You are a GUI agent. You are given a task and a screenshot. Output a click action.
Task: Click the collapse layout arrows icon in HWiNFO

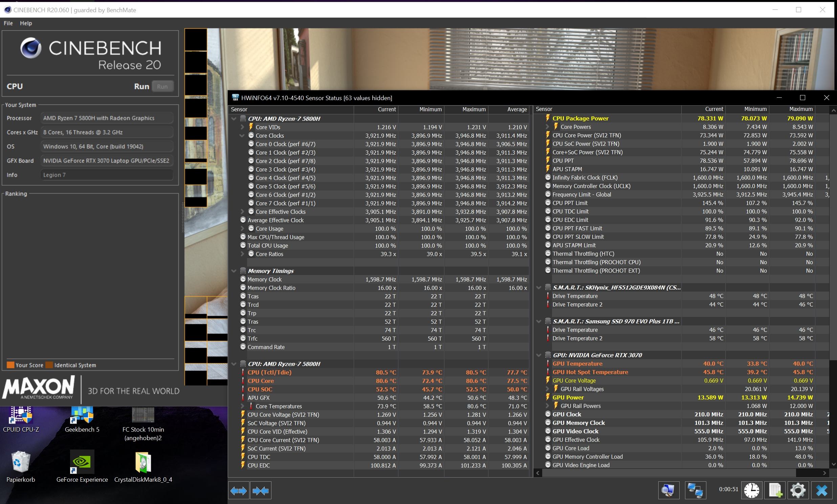(261, 490)
